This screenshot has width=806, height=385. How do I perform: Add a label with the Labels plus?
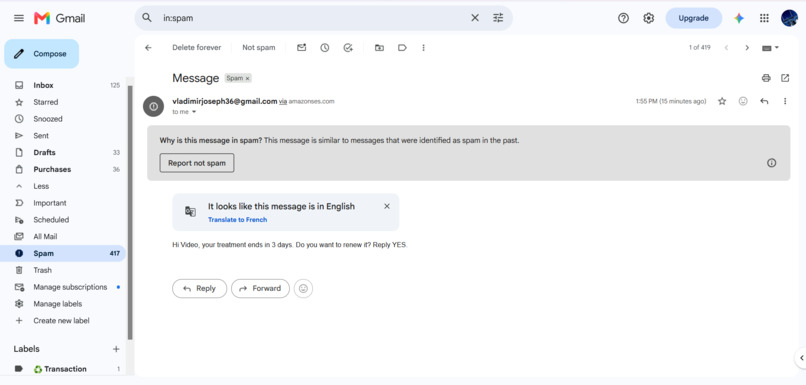[x=116, y=349]
